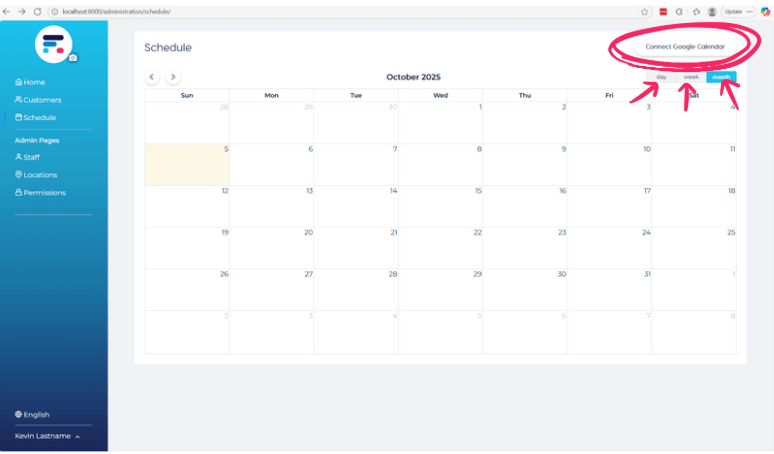774x454 pixels.
Task: Select the October 15 calendar cell
Action: [x=440, y=206]
